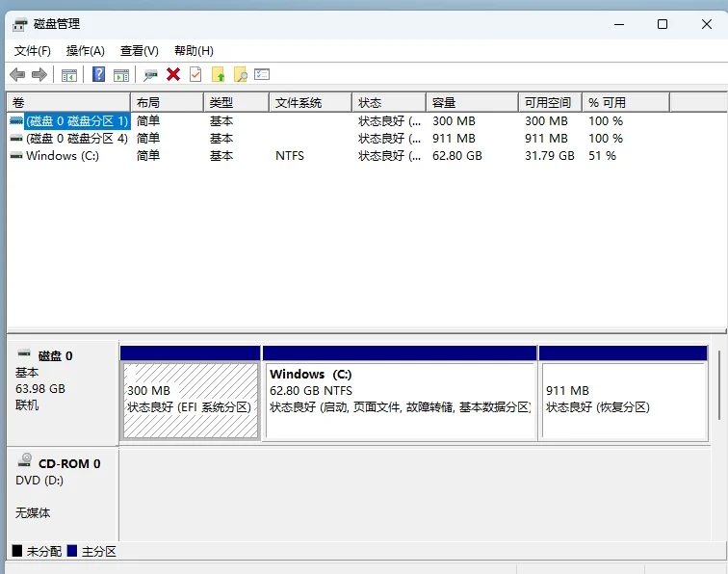Click the drive icon of 磁盘 0 磁盘分区 4 row
Screen dimensions: 728x574
pos(16,139)
